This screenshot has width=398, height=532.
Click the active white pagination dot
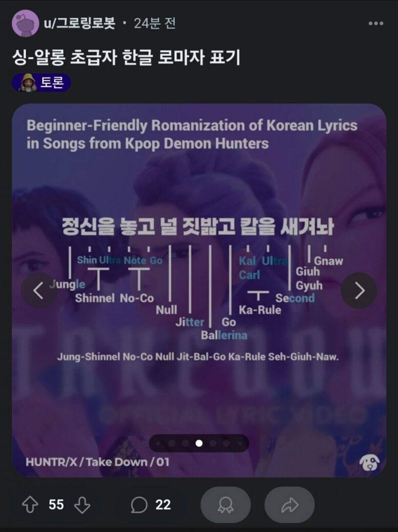pyautogui.click(x=199, y=443)
